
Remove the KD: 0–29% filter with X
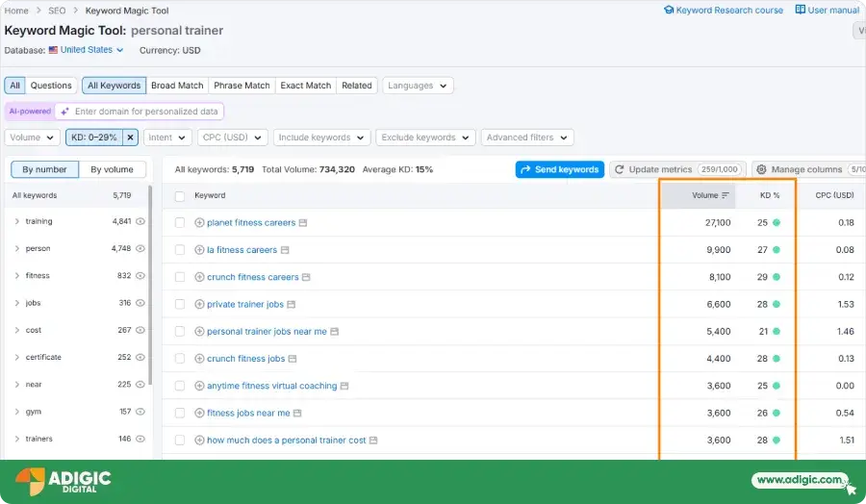pyautogui.click(x=130, y=138)
